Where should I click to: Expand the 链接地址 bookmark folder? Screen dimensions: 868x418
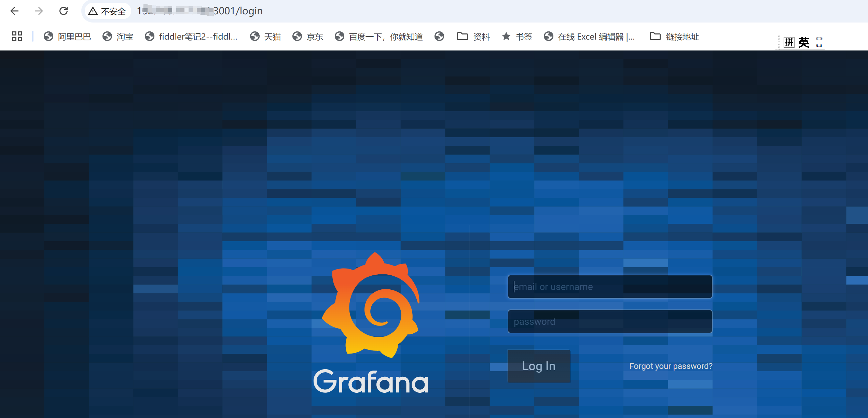tap(674, 36)
